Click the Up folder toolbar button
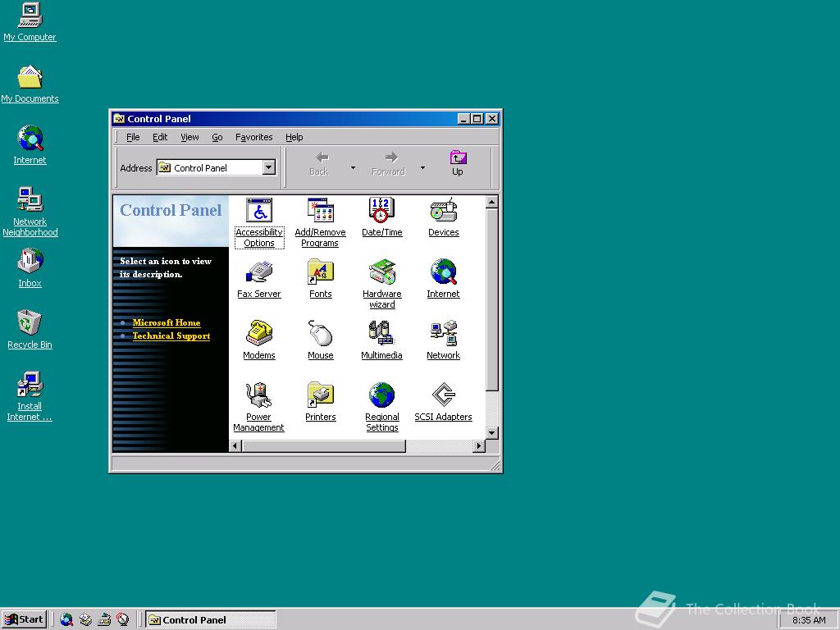This screenshot has width=840, height=630. (458, 162)
